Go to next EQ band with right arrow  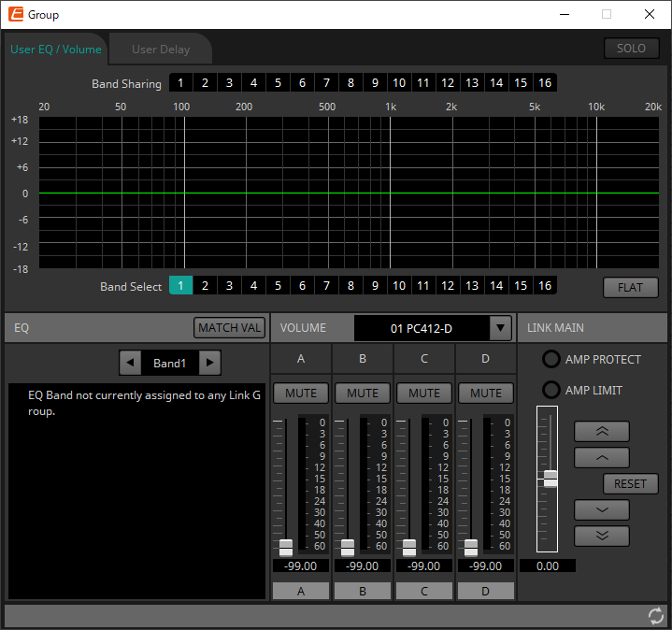[x=210, y=363]
